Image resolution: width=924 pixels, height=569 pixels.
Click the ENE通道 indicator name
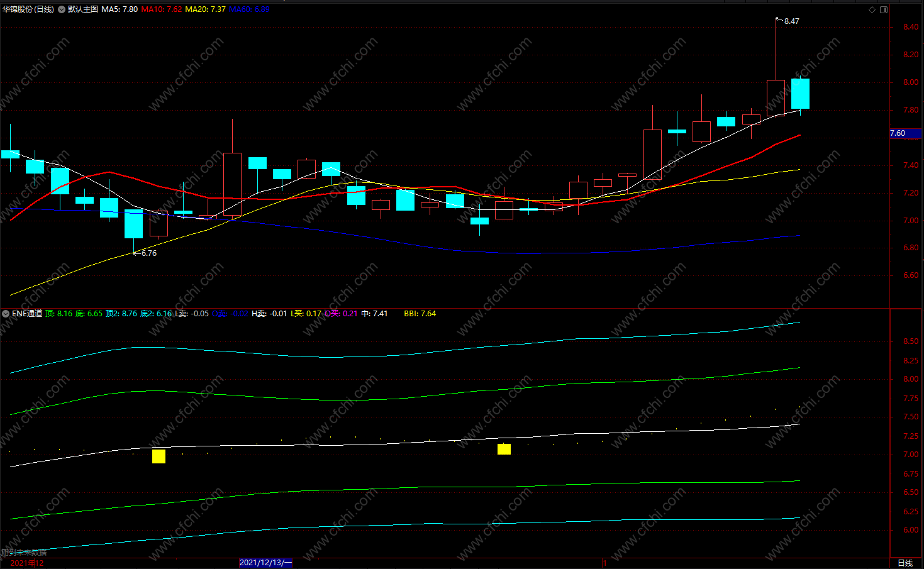pyautogui.click(x=27, y=313)
